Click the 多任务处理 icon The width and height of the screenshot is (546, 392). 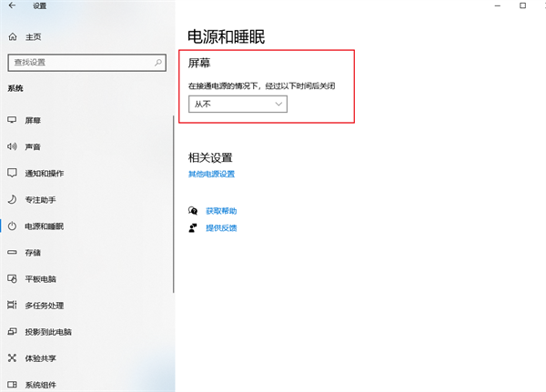(x=12, y=305)
